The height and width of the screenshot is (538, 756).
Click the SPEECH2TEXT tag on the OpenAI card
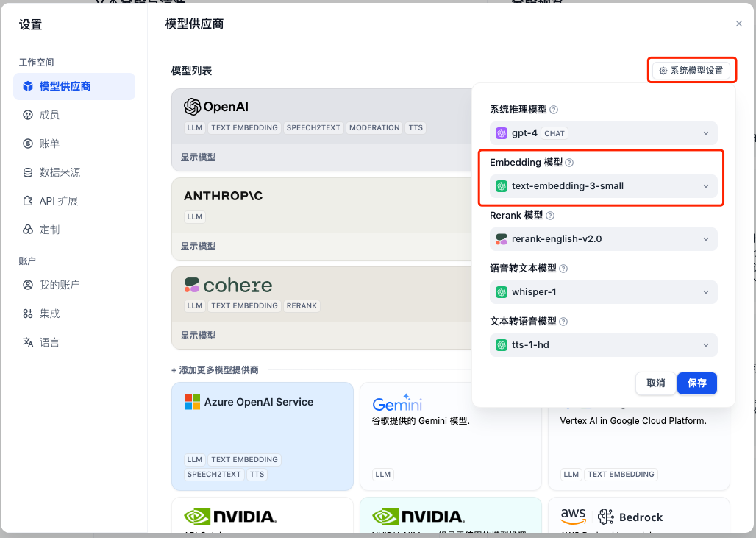pos(313,128)
